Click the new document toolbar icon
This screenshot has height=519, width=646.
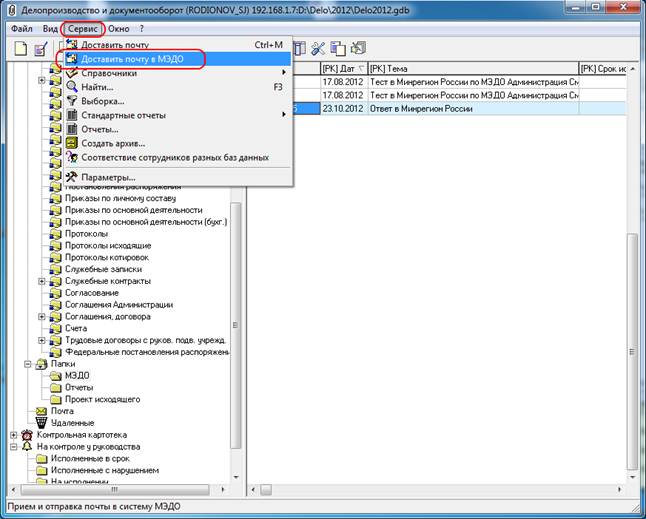click(20, 49)
